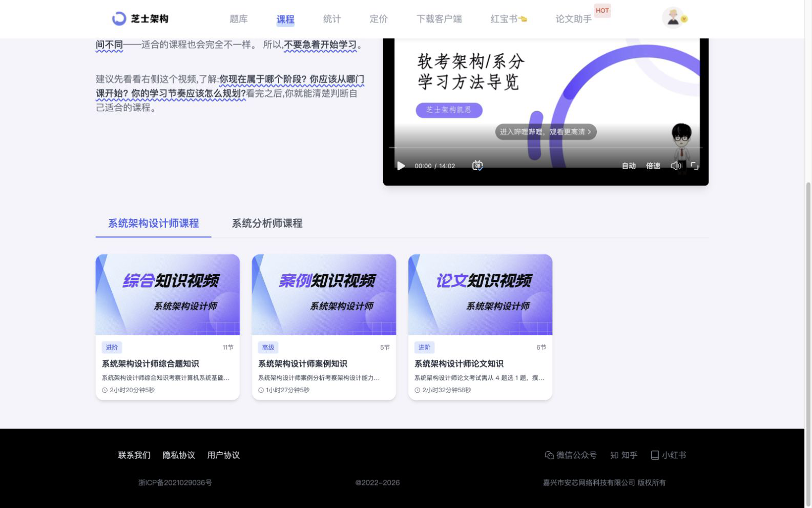Image resolution: width=812 pixels, height=508 pixels.
Task: Switch to the 系统分析师课程 tab
Action: click(x=267, y=223)
